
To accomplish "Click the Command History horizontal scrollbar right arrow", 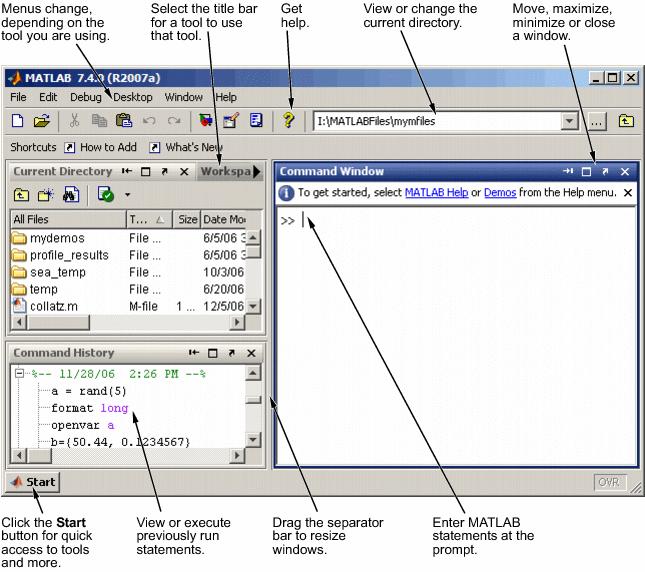I will click(237, 456).
